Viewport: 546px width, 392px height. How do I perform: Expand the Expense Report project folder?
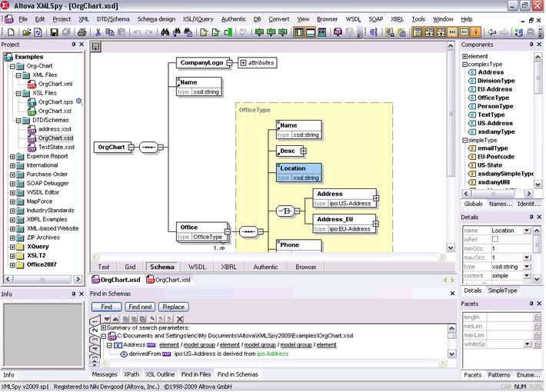(12, 156)
